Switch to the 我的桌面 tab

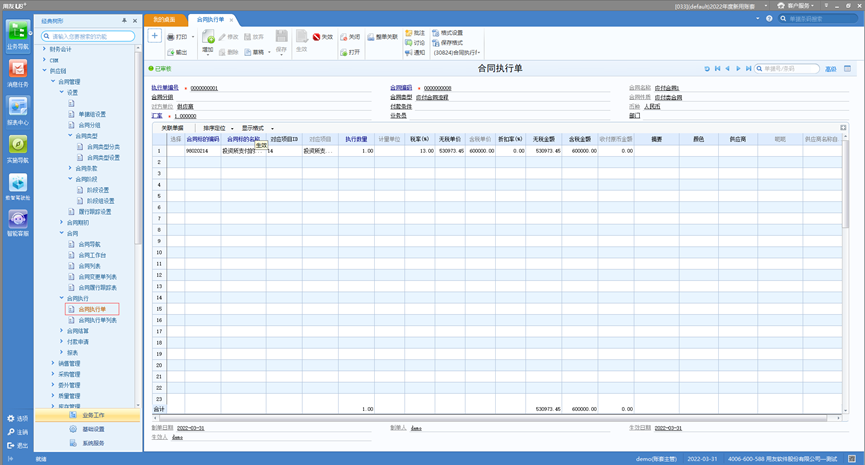tap(164, 19)
